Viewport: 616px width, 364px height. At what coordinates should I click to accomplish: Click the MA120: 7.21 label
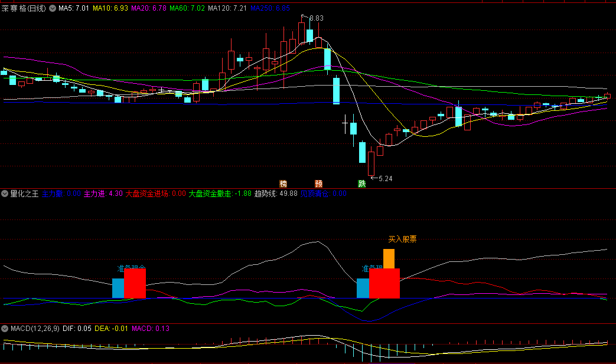tap(227, 8)
